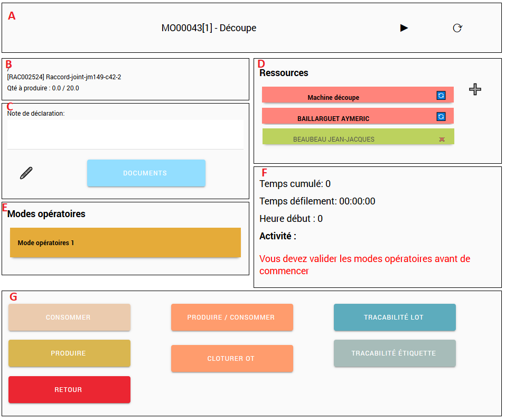Click Cloturer OT button
This screenshot has height=420, width=505.
click(x=231, y=359)
